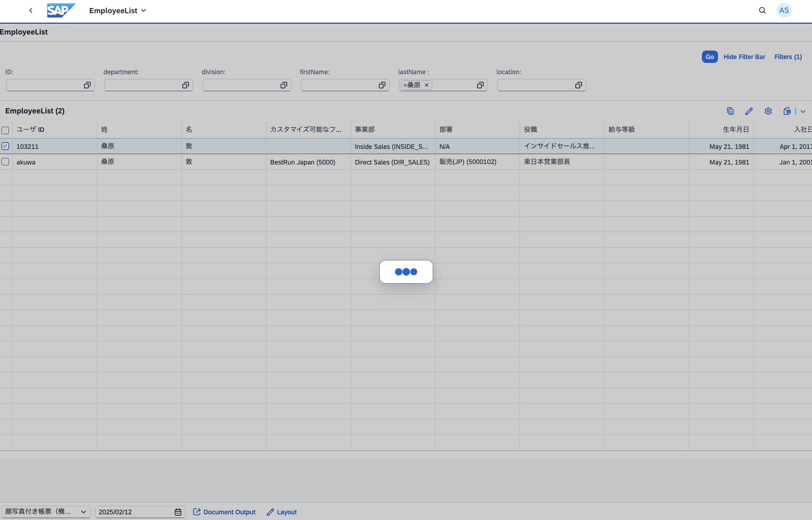
Task: Click the ユーザ ID column header
Action: click(55, 130)
